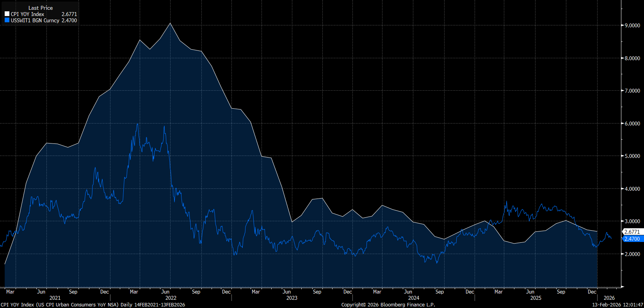Select the Sep label of year 2024
Screen dimensions: 644x308
(x=439, y=292)
